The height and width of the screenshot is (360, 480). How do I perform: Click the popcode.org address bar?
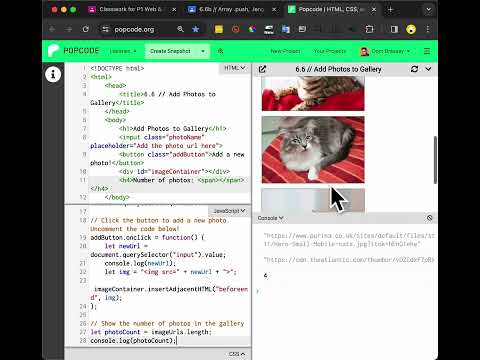[134, 29]
